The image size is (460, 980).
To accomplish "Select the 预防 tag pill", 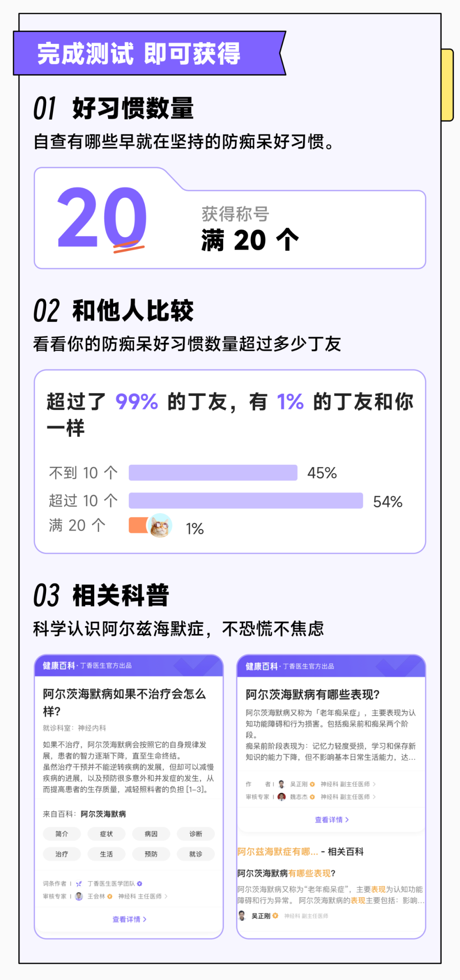I will click(x=151, y=854).
